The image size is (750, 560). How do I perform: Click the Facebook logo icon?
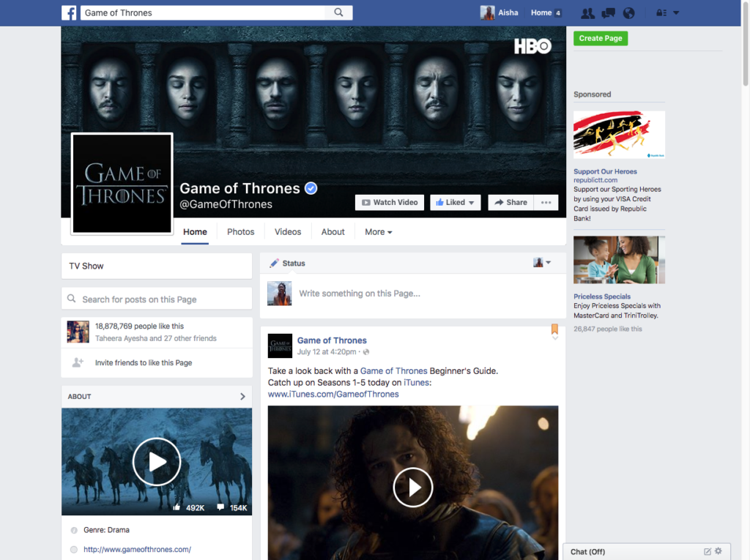pos(70,12)
